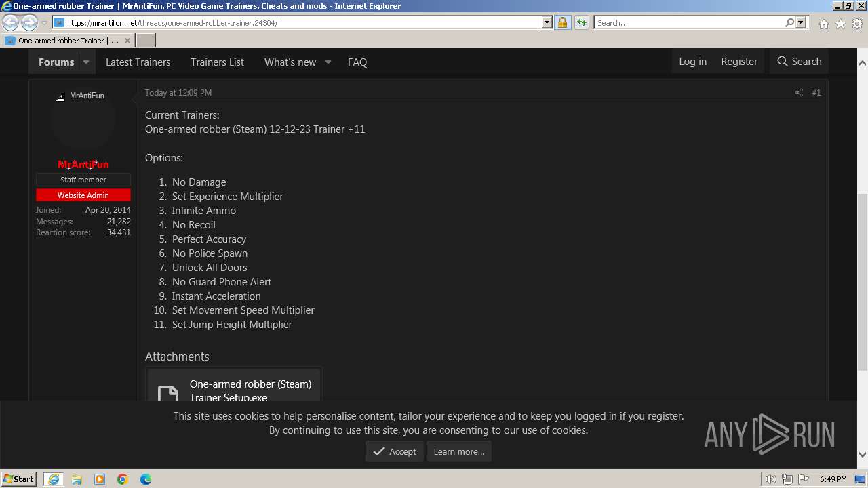Open the browser Home icon
This screenshot has width=868, height=488.
tap(823, 24)
